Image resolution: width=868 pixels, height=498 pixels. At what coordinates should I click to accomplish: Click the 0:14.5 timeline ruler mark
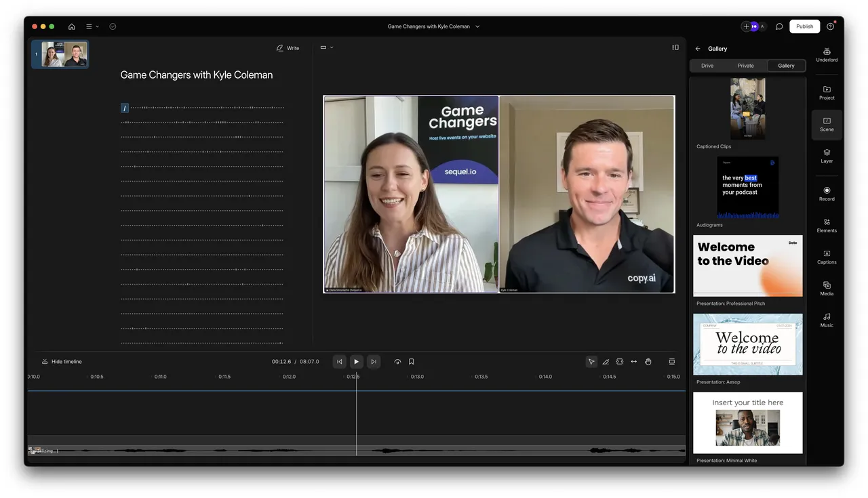[x=610, y=377]
